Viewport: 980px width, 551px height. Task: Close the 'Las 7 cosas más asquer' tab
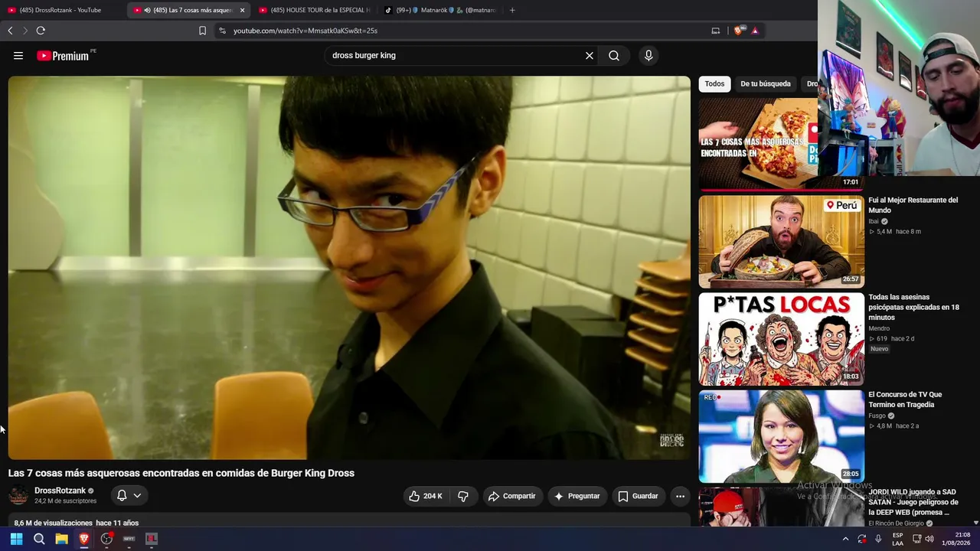pyautogui.click(x=242, y=10)
